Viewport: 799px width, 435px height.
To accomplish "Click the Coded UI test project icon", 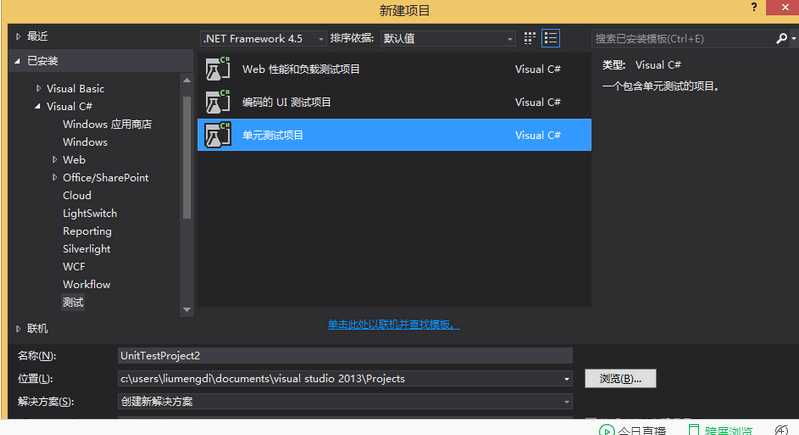I will coord(218,102).
